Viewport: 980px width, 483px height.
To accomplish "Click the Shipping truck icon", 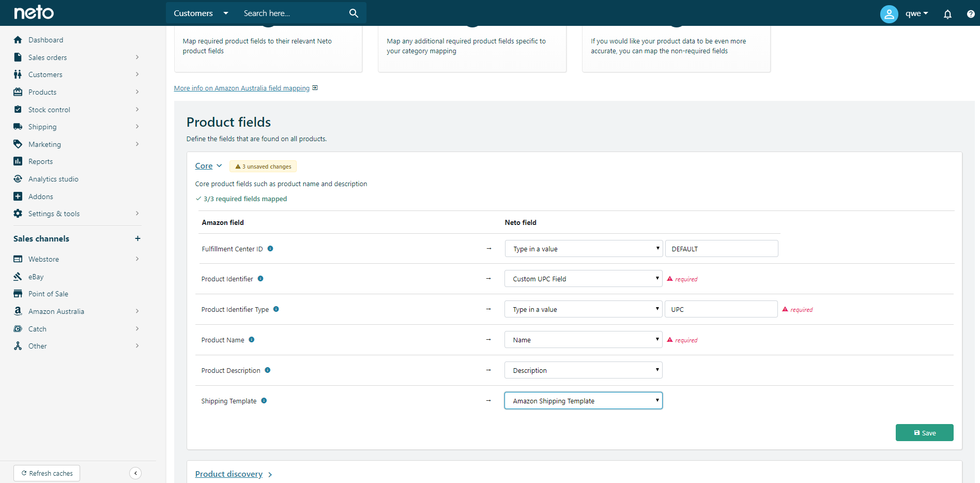I will click(x=18, y=127).
